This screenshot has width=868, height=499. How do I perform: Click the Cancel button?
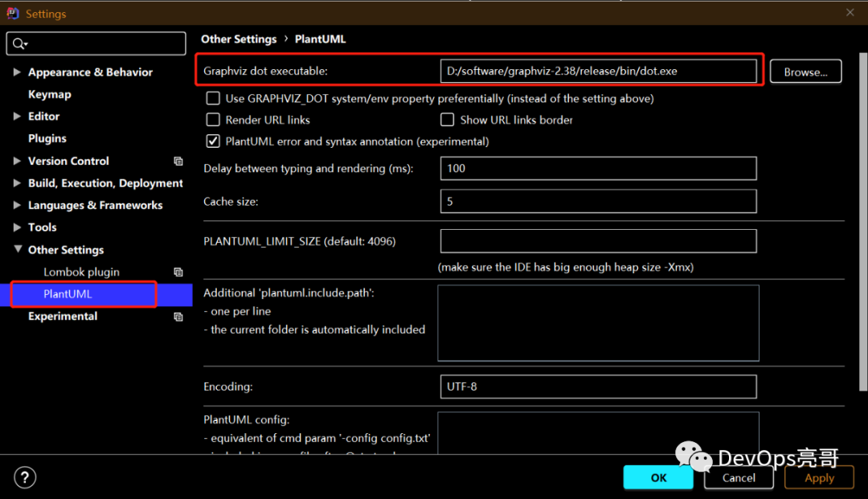point(739,478)
